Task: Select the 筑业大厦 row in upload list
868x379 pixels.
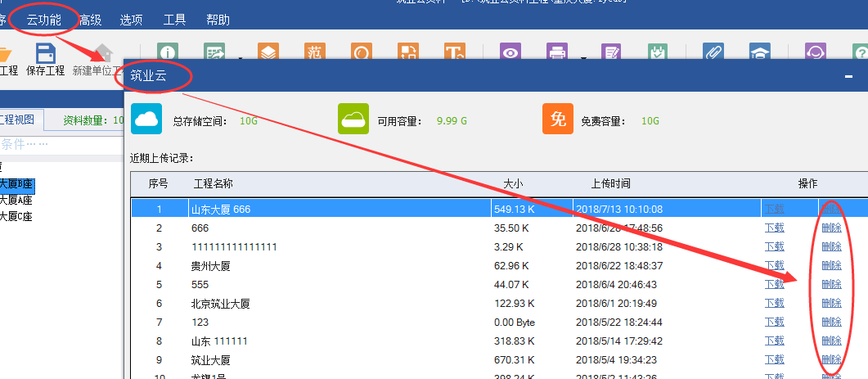Action: pyautogui.click(x=327, y=359)
